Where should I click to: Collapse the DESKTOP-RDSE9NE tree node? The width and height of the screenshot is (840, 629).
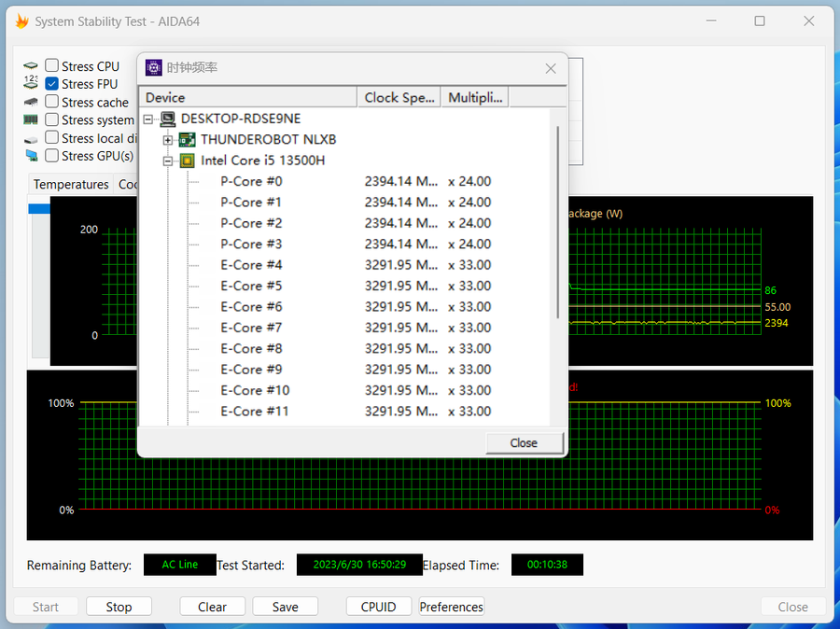click(148, 119)
